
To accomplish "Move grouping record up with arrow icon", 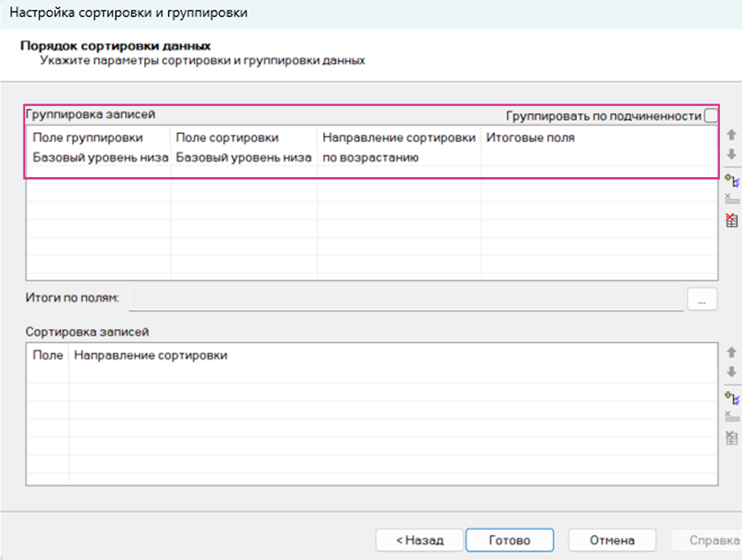I will coord(731,135).
